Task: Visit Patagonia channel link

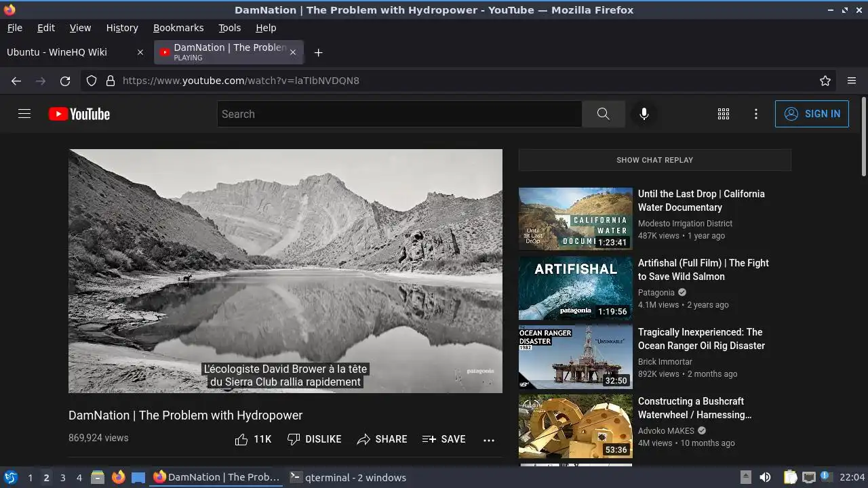Action: tap(656, 293)
